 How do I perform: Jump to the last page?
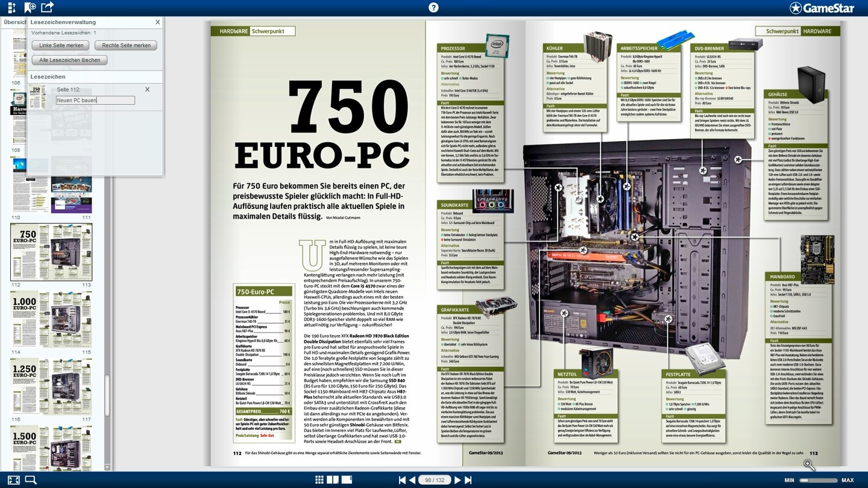click(468, 480)
